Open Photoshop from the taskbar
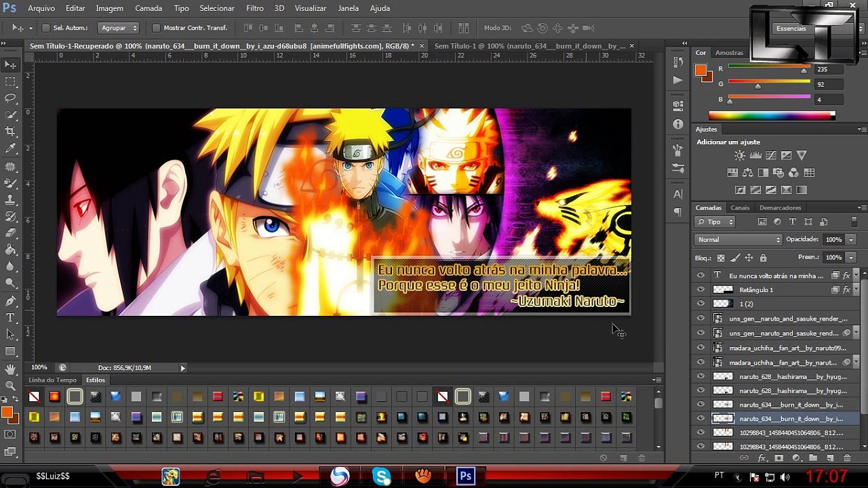The image size is (868, 488). (x=466, y=476)
